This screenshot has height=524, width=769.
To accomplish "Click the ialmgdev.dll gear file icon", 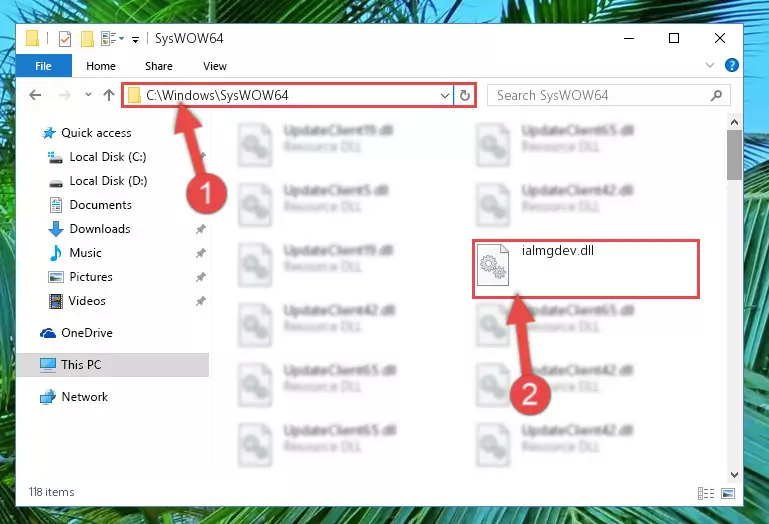I will click(x=493, y=264).
